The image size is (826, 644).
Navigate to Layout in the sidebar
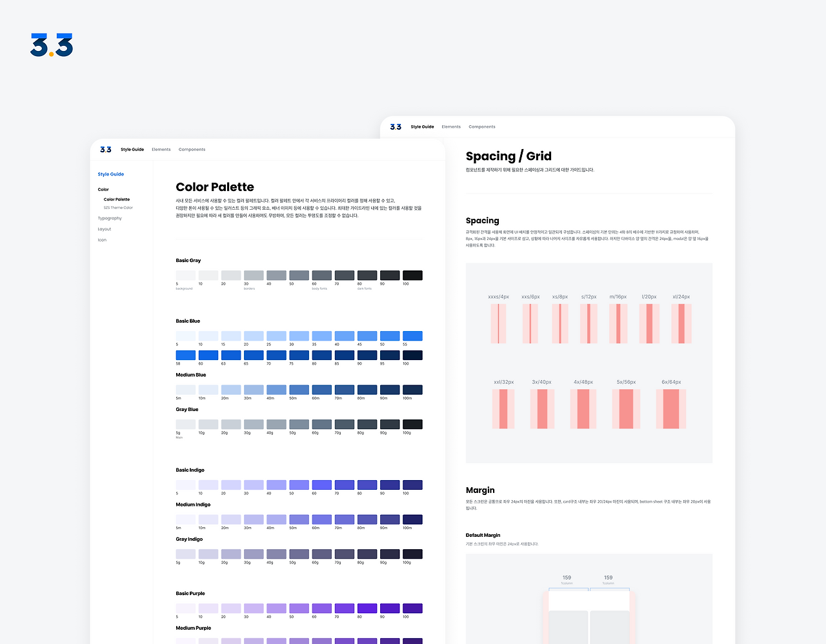[105, 229]
